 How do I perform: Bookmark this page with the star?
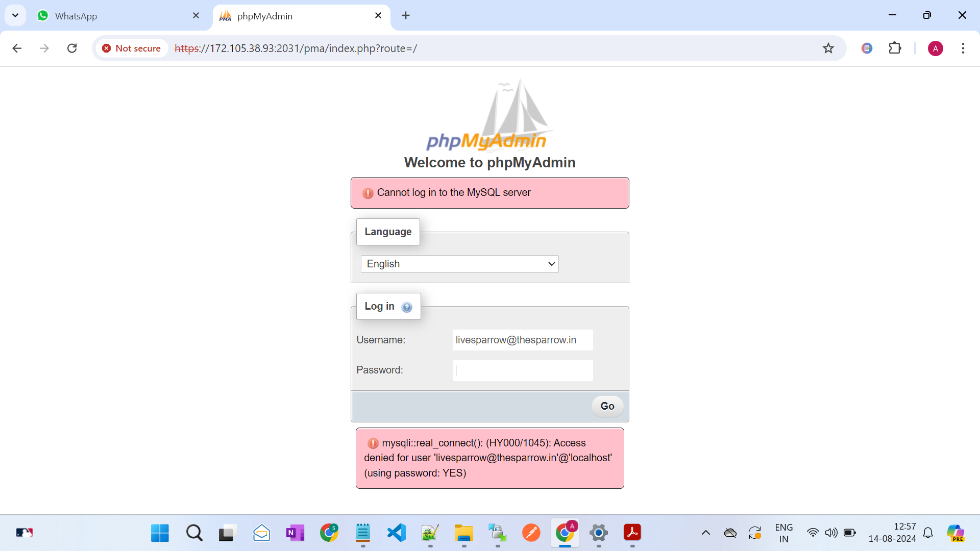(828, 48)
